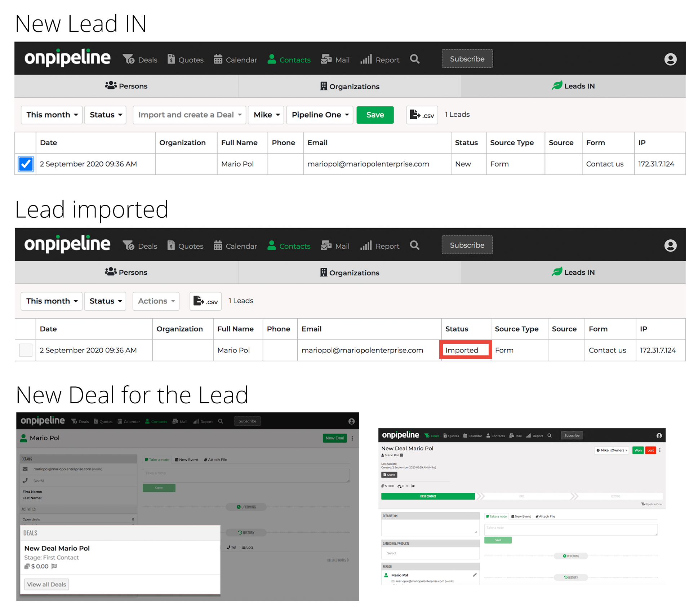The image size is (698, 616).
Task: Switch to the Persons tab in the top panel
Action: tap(126, 86)
